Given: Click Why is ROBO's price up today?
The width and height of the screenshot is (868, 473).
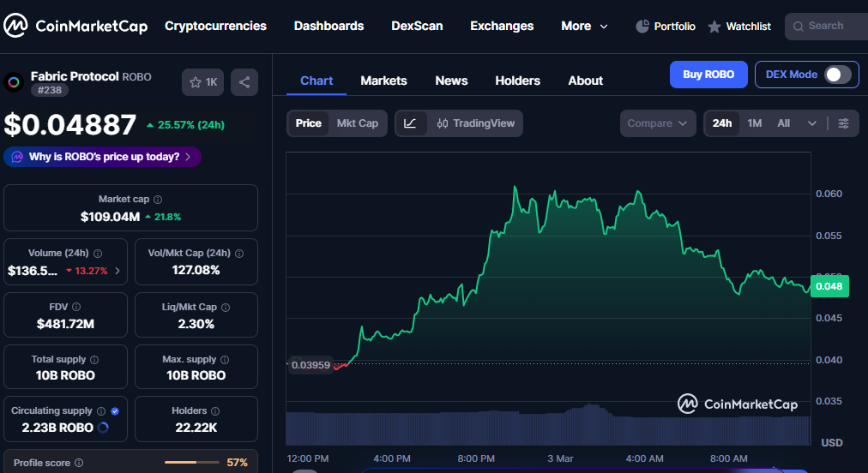Looking at the screenshot, I should 104,157.
